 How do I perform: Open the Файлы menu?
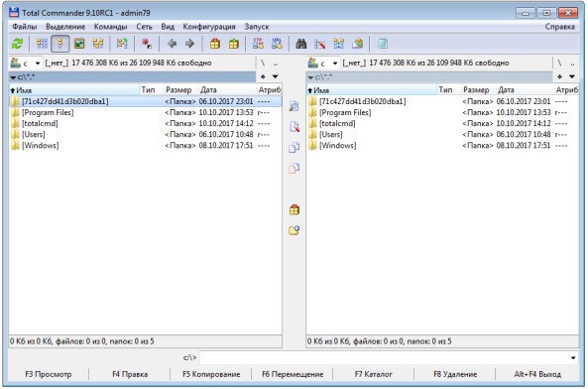[25, 27]
